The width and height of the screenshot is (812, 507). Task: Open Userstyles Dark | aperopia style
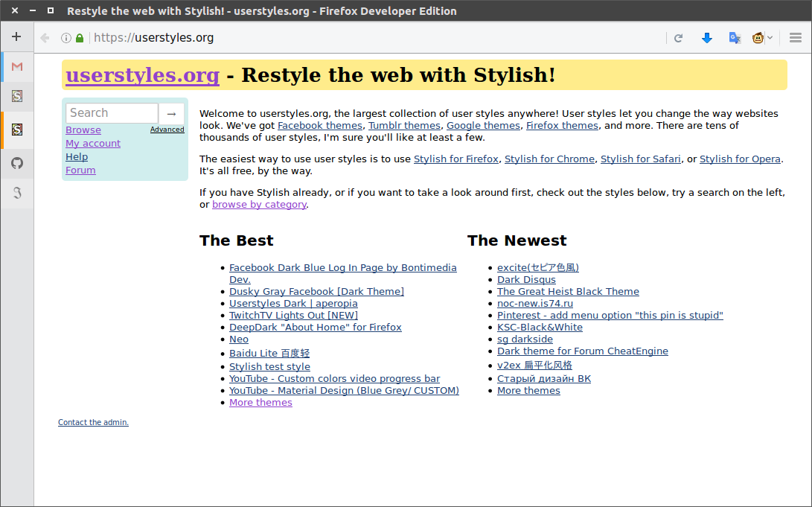[293, 304]
